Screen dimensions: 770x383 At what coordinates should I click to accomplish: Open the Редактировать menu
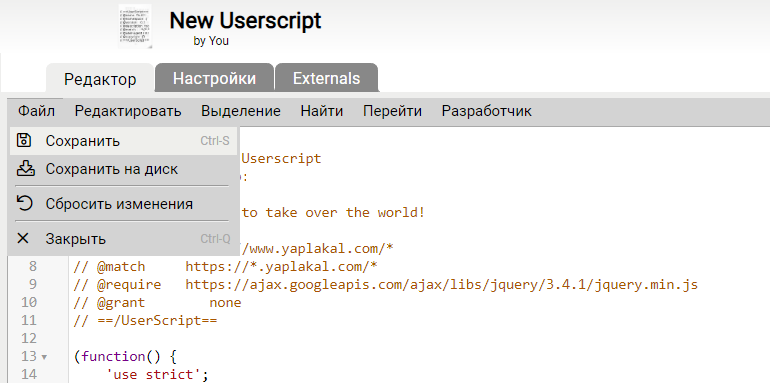pos(128,111)
